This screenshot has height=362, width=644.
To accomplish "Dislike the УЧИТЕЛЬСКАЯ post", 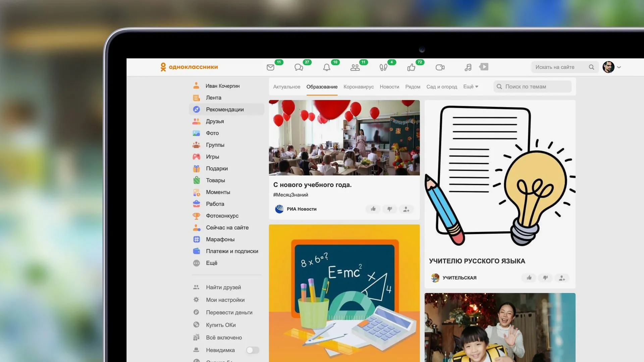I will [545, 278].
